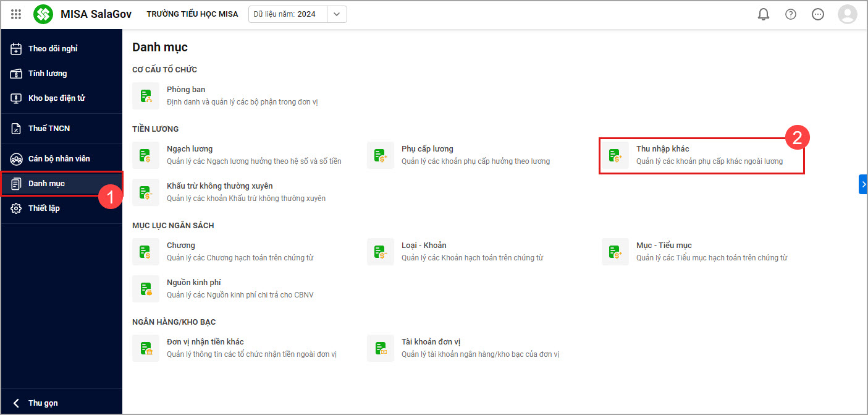The image size is (868, 415).
Task: Open the Dữ liệu năm 2024 dropdown arrow
Action: [x=337, y=14]
